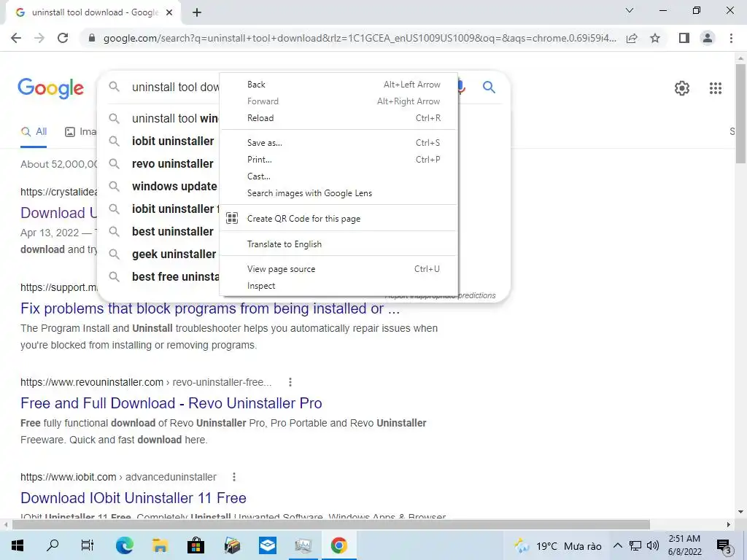
Task: Open the notification center icon
Action: pos(724,546)
